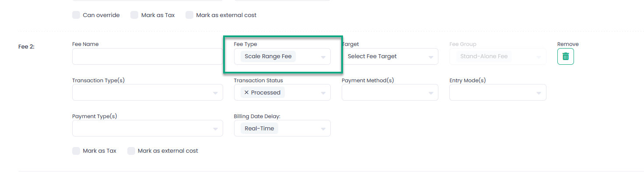Click the Scale Range Fee selected value
The image size is (644, 182).
(268, 56)
